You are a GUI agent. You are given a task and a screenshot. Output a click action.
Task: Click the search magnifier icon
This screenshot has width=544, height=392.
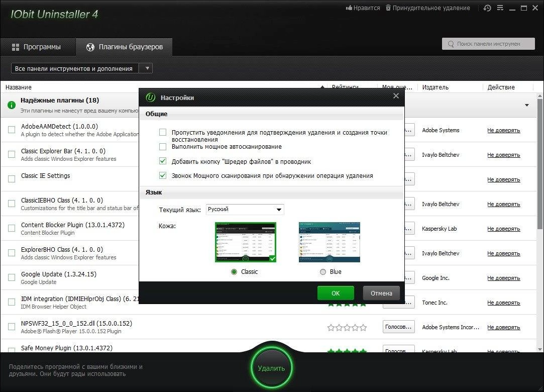[451, 44]
